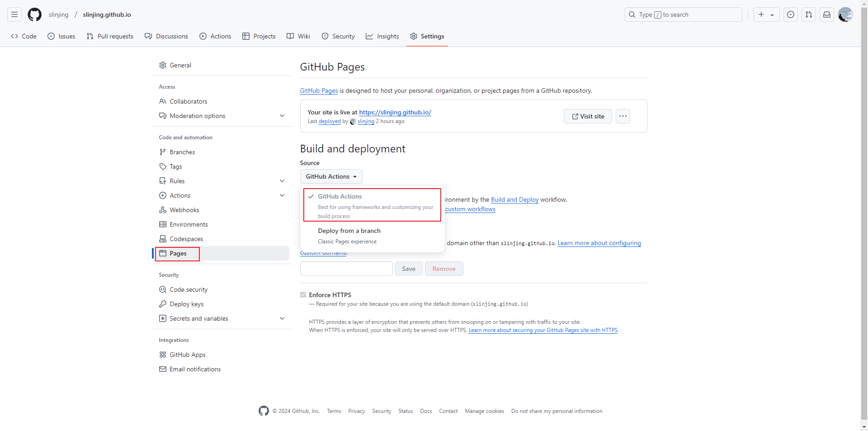Open the Projects tab
This screenshot has width=868, height=431.
(259, 36)
